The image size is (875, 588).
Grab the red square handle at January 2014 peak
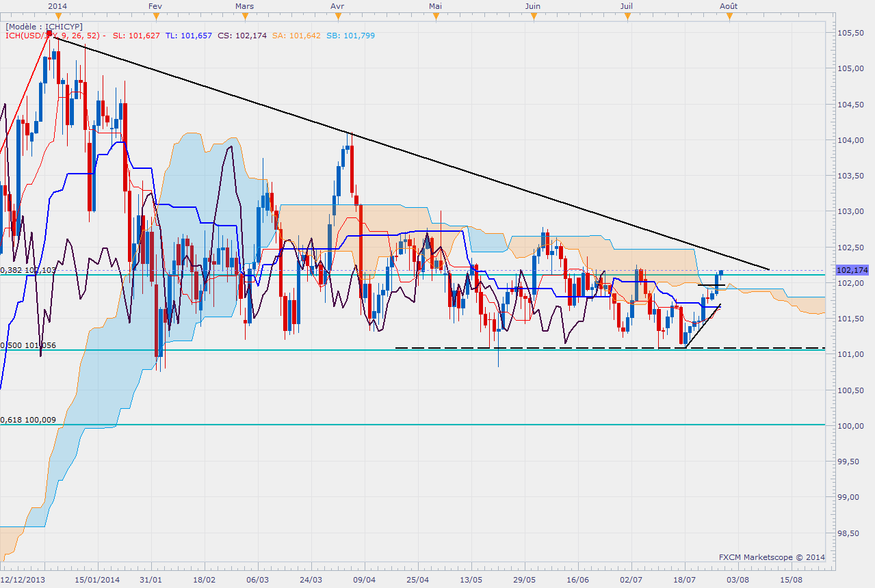[49, 32]
